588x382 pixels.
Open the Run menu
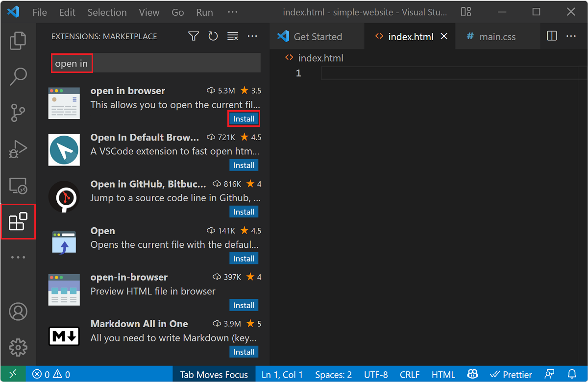pyautogui.click(x=204, y=12)
